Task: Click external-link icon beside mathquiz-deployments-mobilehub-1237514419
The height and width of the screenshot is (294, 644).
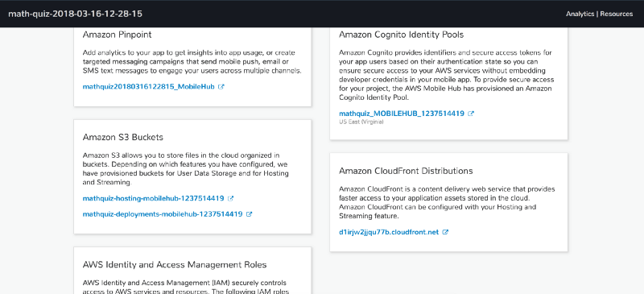Action: pos(249,213)
